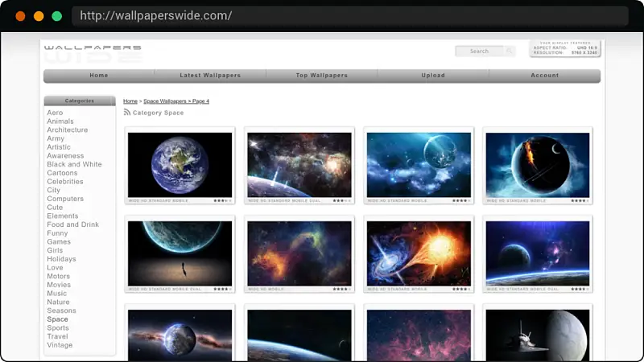Screen dimensions: 644x362
Task: Select the Seasons category
Action: pyautogui.click(x=61, y=311)
